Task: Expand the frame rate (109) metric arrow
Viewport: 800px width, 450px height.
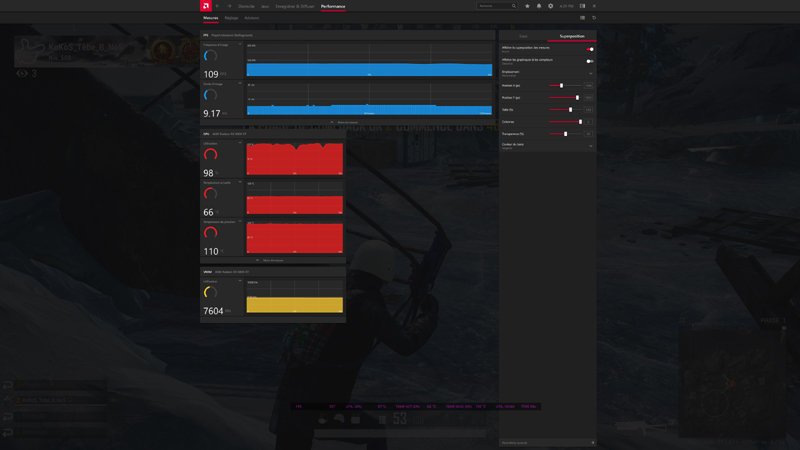Action: [240, 45]
